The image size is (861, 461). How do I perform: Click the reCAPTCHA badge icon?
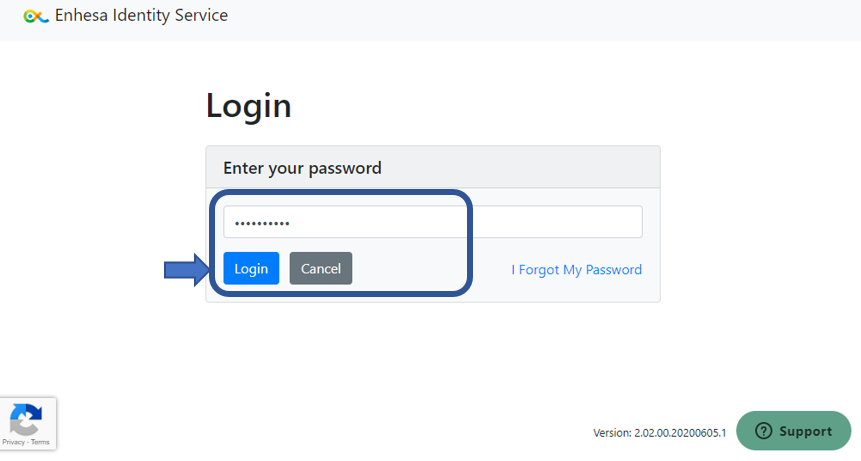[x=26, y=419]
